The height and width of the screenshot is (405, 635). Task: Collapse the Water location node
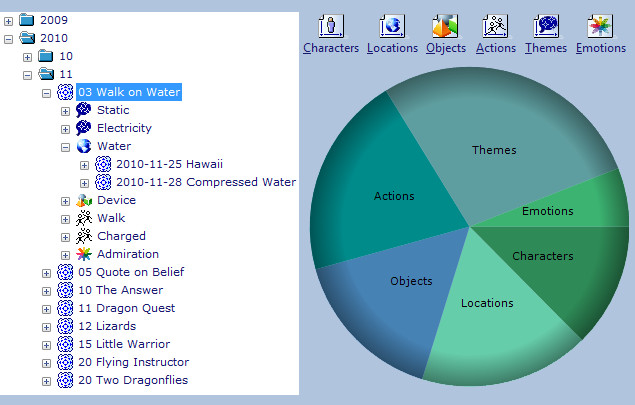coord(66,147)
